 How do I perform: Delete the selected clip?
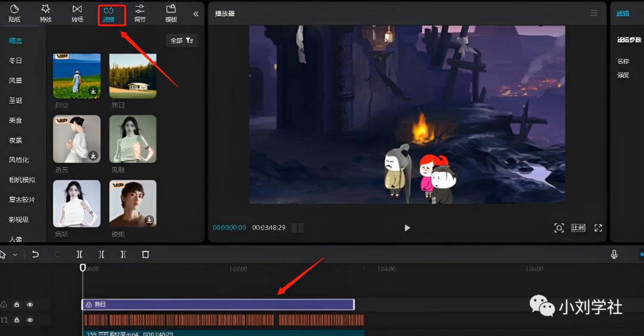click(x=145, y=255)
